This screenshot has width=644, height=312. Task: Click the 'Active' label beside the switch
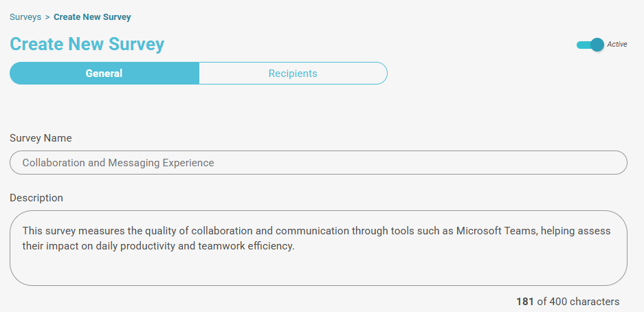617,45
